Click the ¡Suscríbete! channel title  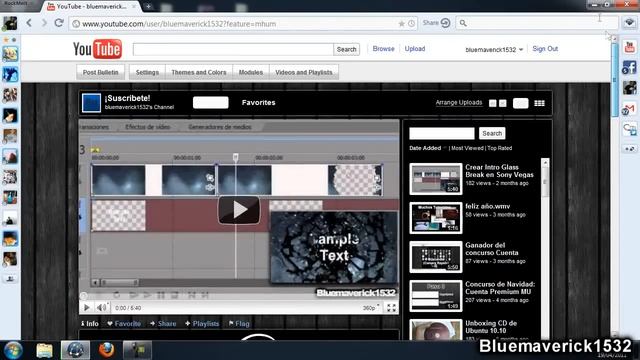(x=127, y=98)
